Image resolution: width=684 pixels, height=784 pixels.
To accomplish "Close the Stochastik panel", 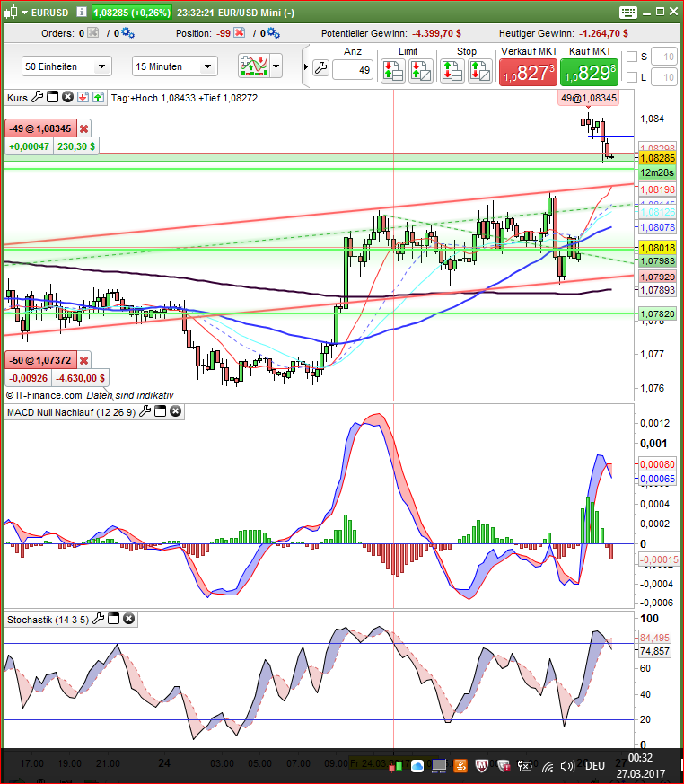I will pyautogui.click(x=129, y=619).
